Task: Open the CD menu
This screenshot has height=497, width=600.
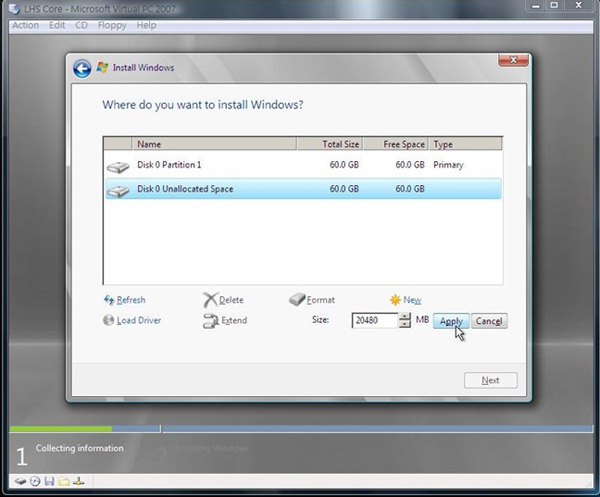Action: pyautogui.click(x=83, y=25)
